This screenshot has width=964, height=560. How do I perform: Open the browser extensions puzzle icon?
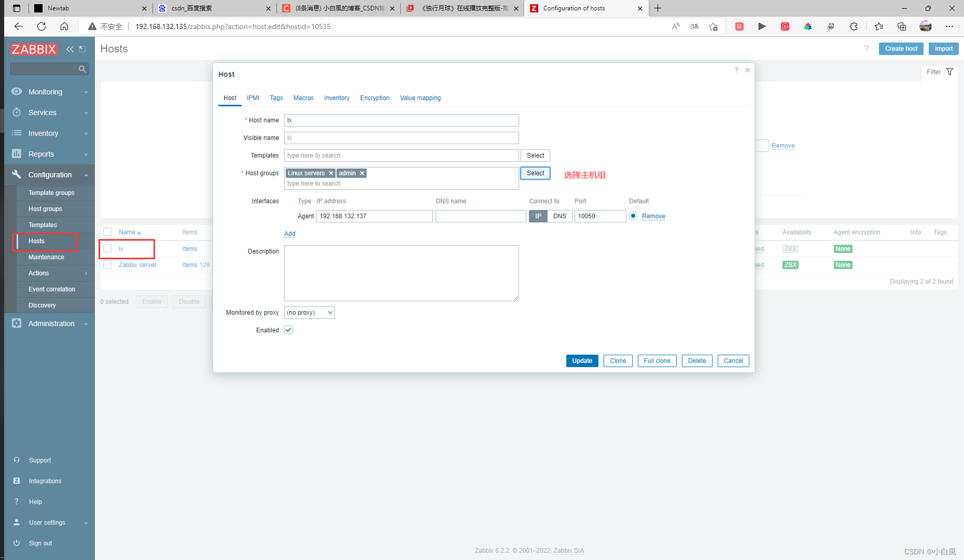pos(854,26)
